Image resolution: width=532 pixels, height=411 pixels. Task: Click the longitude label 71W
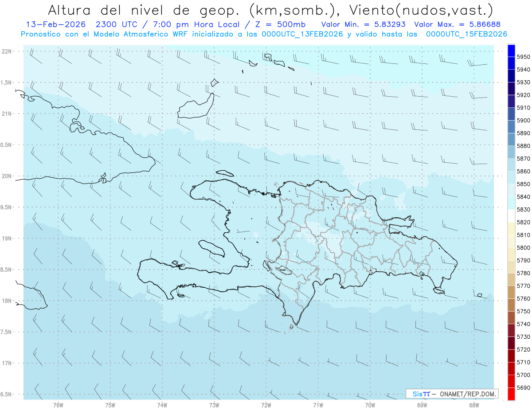tap(318, 405)
